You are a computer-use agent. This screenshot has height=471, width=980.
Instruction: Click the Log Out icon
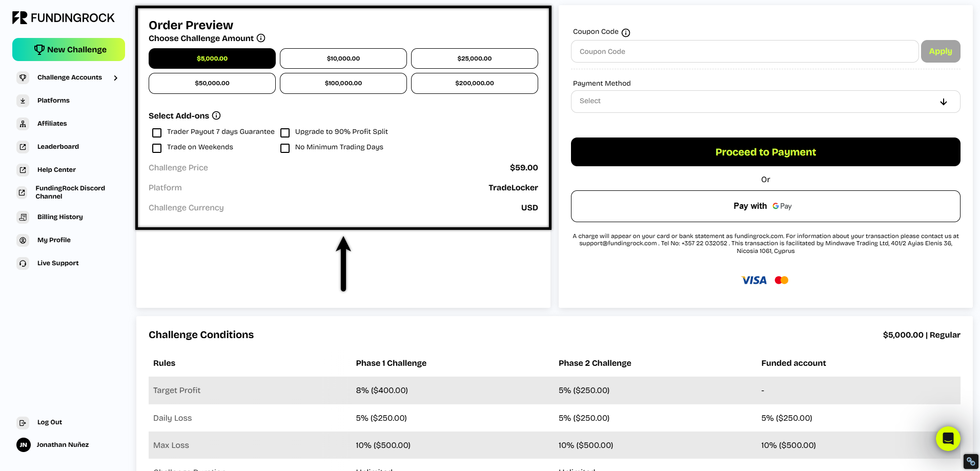(23, 423)
